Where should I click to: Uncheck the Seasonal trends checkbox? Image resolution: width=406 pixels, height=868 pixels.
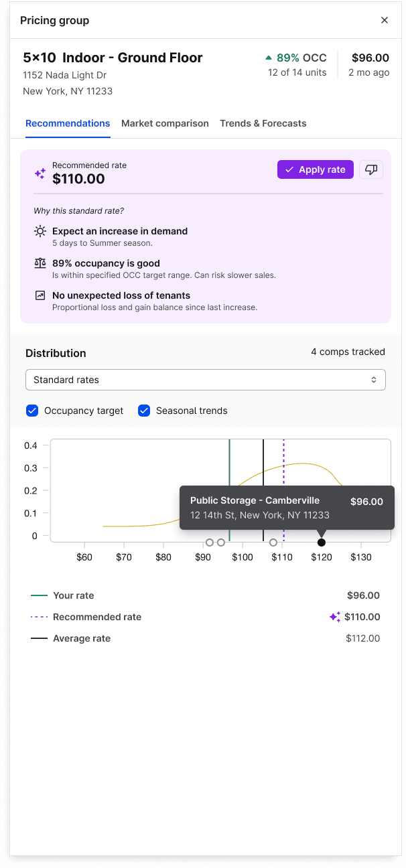(x=143, y=411)
